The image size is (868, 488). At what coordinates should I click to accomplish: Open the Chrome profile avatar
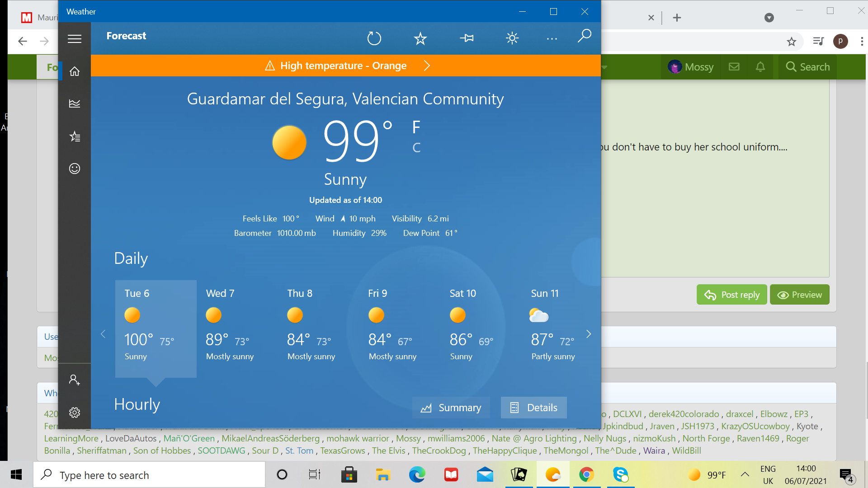[840, 42]
